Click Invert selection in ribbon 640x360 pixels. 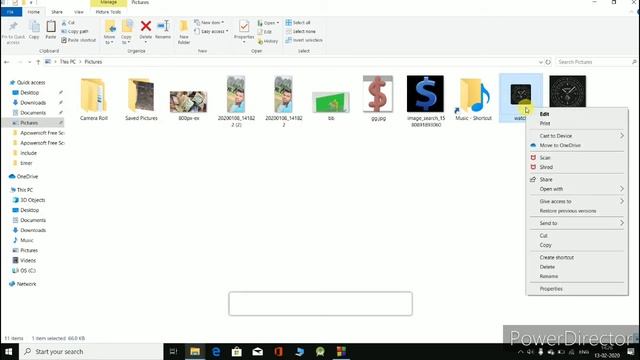[x=304, y=40]
